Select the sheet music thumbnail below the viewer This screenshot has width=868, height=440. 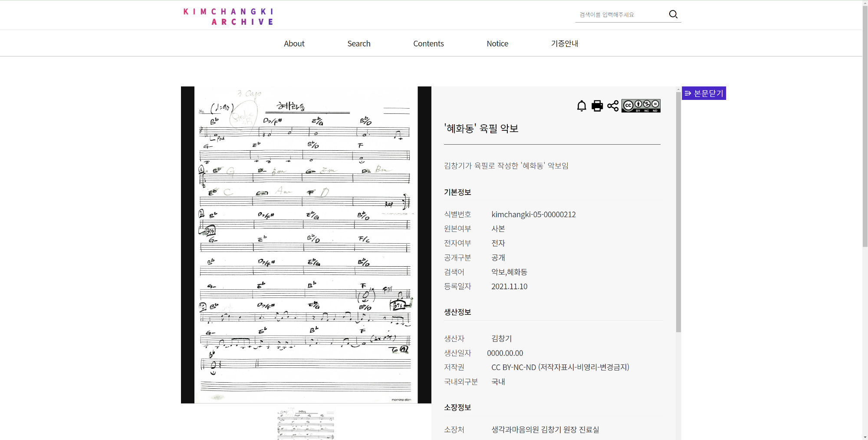(x=306, y=424)
